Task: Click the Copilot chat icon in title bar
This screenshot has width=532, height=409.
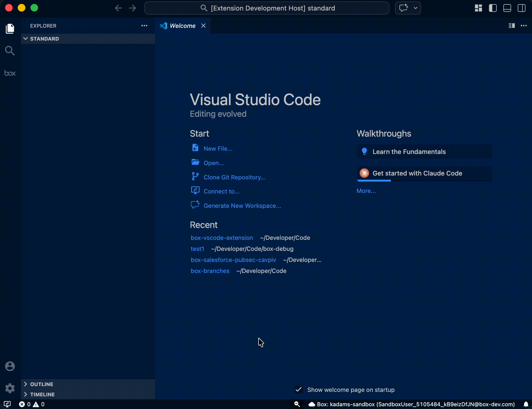Action: click(403, 8)
